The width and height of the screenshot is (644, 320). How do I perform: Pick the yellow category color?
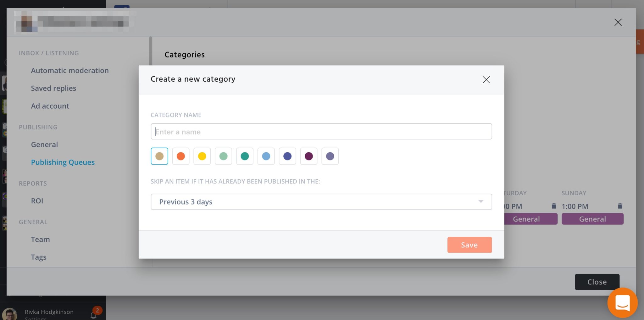pyautogui.click(x=202, y=156)
